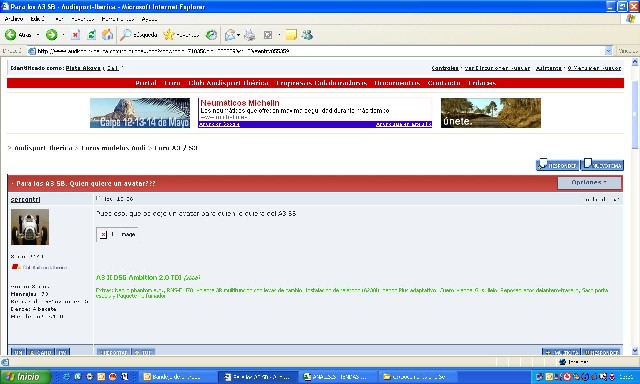Open Documentos navigation link
This screenshot has height=384, width=640.
pos(397,83)
